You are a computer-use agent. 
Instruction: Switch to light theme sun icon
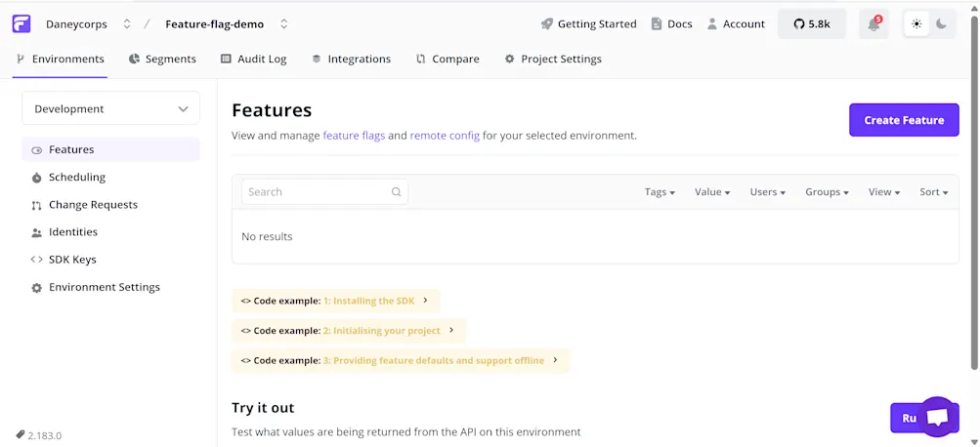pos(916,24)
